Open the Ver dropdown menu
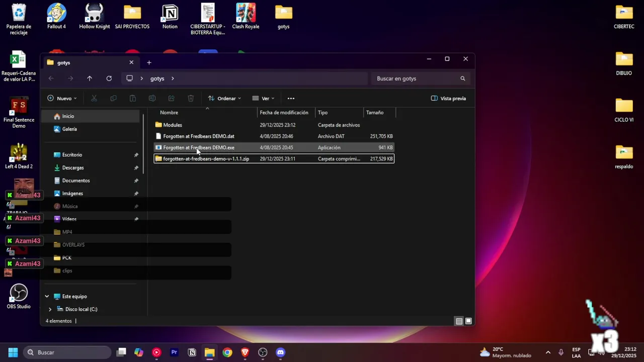644x362 pixels. click(x=263, y=99)
